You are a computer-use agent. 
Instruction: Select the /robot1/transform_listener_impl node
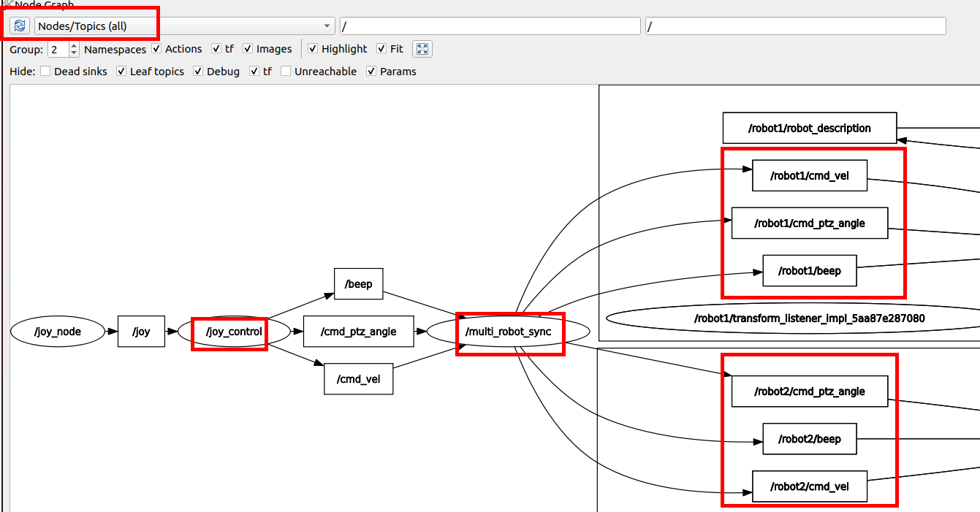coord(794,318)
